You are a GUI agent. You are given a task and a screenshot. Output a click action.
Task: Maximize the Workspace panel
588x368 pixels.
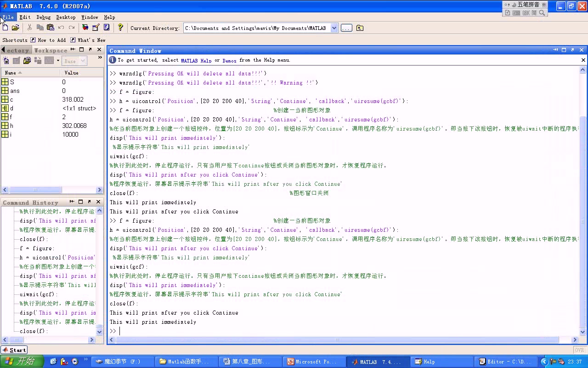point(81,49)
